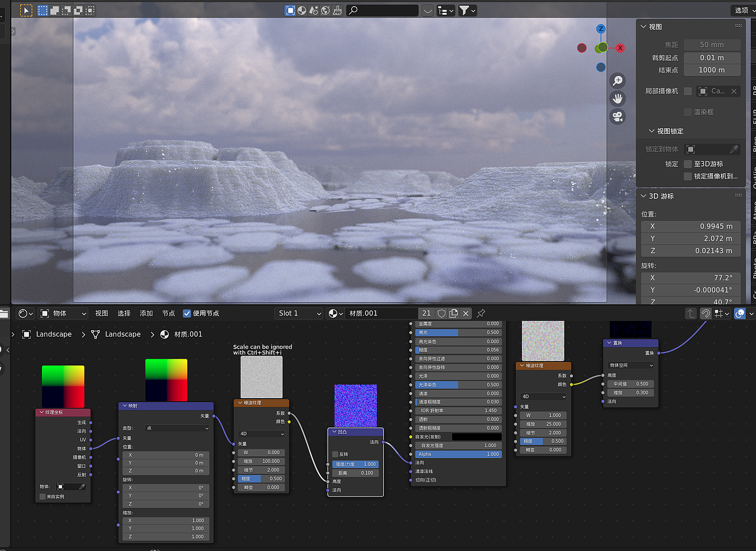Click the camera view icon in the viewport
Image resolution: width=756 pixels, height=551 pixels.
618,116
